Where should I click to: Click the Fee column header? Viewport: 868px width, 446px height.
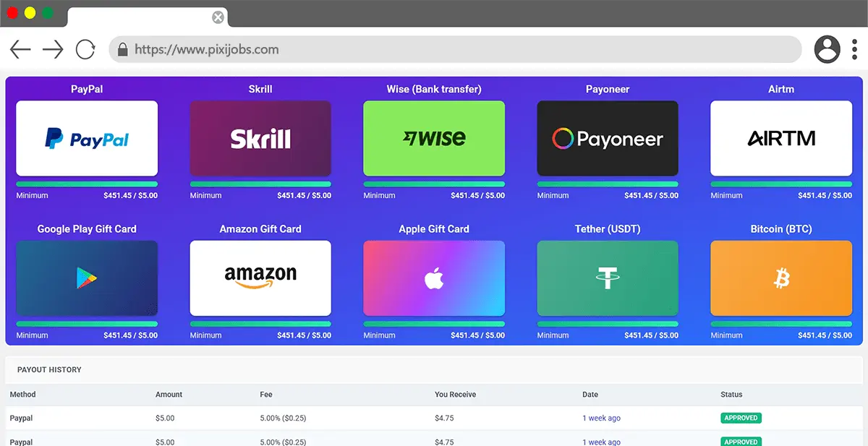pos(266,395)
